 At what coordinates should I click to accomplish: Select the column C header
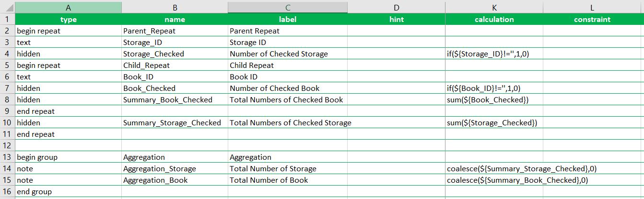(287, 7)
